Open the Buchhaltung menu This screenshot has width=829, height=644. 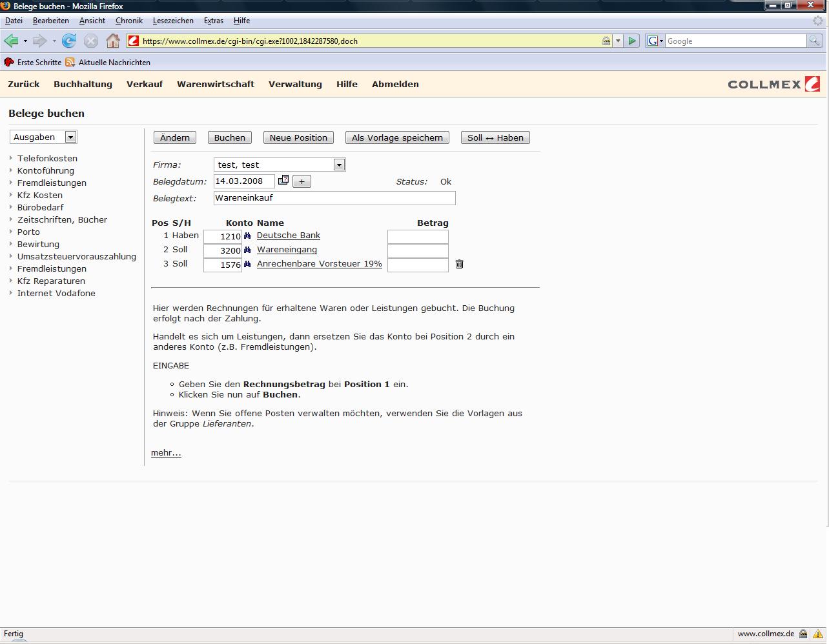[x=83, y=84]
